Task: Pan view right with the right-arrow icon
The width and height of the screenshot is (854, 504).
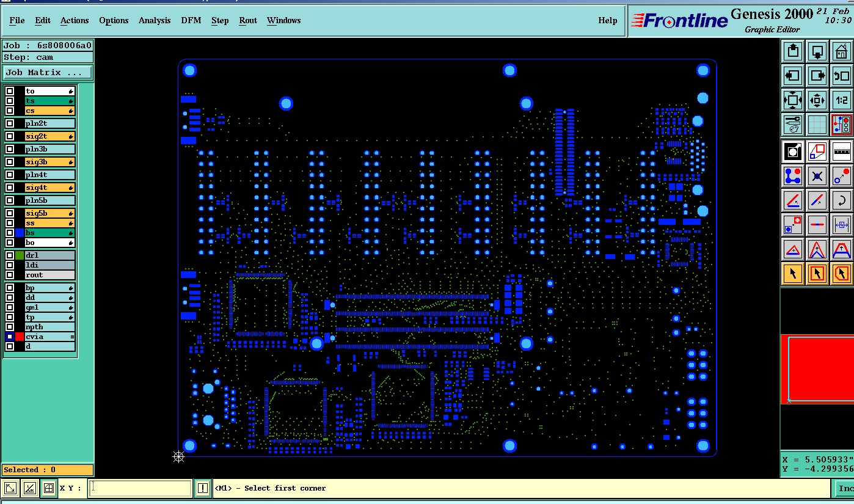Action: coord(817,76)
